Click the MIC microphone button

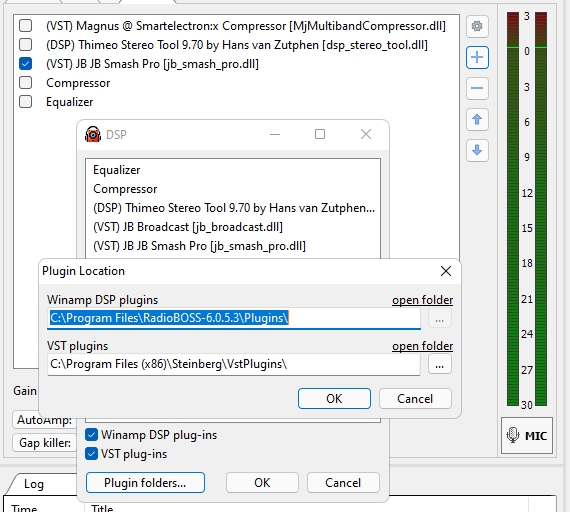(527, 435)
